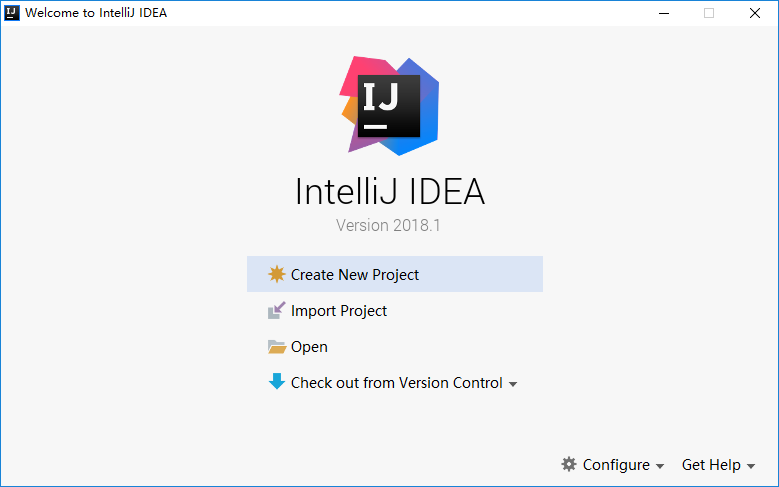Click the orange starburst Create New Project icon
This screenshot has width=779, height=487.
tap(276, 274)
